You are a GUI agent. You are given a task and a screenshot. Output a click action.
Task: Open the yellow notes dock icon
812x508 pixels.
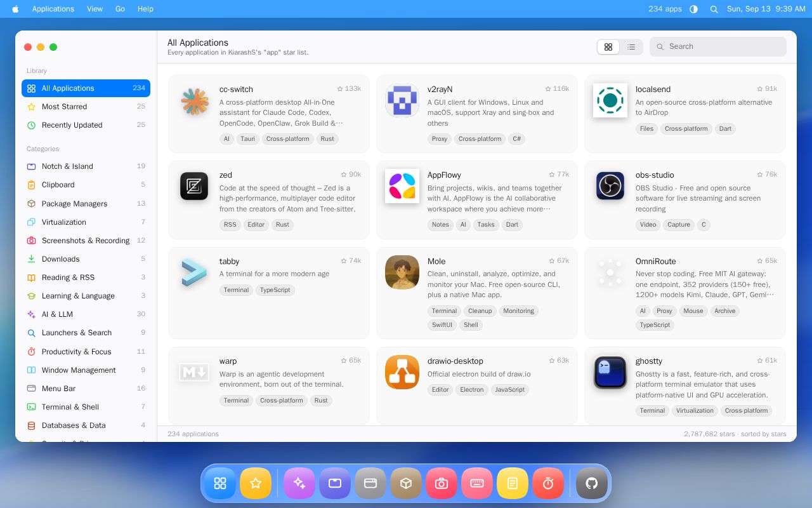click(x=513, y=483)
